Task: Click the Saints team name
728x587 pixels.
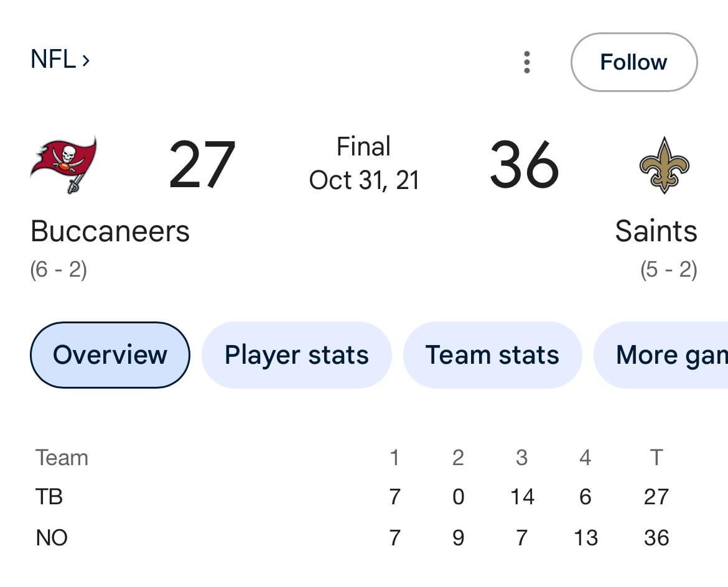Action: [x=656, y=231]
